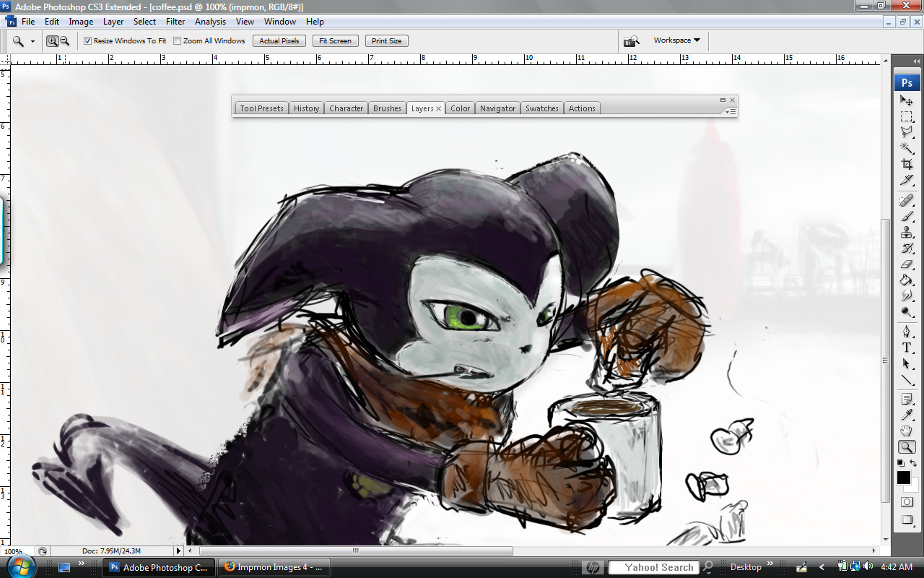Click the Fit Screen button
Screen dimensions: 924x578
(x=335, y=41)
